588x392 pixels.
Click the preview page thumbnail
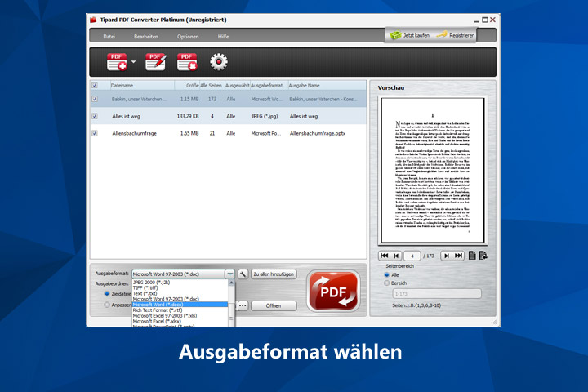coord(432,171)
